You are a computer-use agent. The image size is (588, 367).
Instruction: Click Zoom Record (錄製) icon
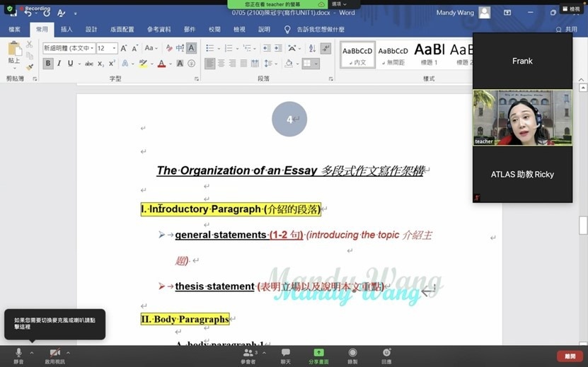352,356
